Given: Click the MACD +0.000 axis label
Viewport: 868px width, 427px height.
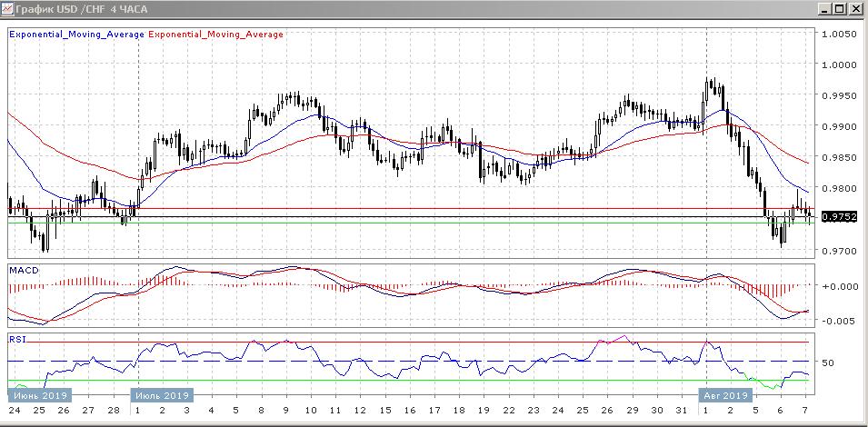Looking at the screenshot, I should [x=839, y=286].
